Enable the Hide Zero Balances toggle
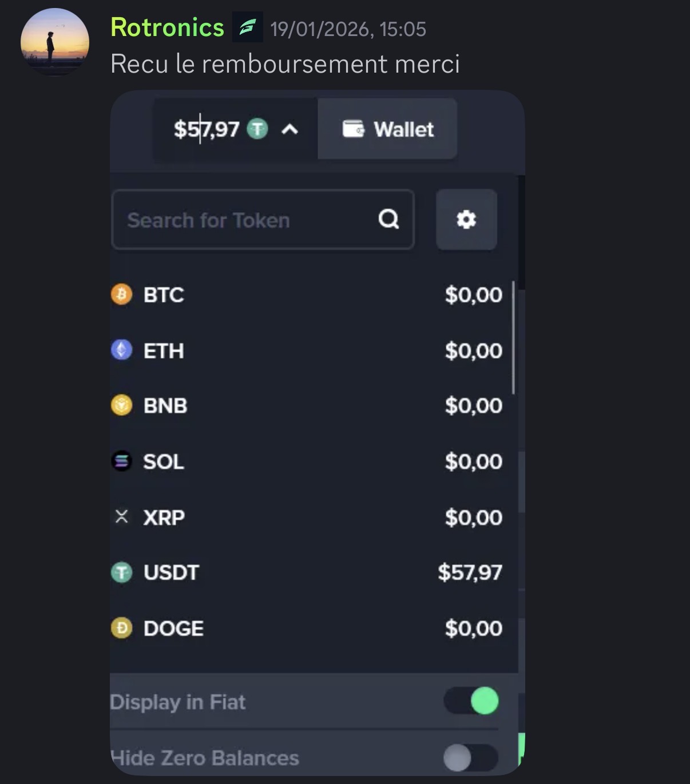690x784 pixels. [471, 758]
